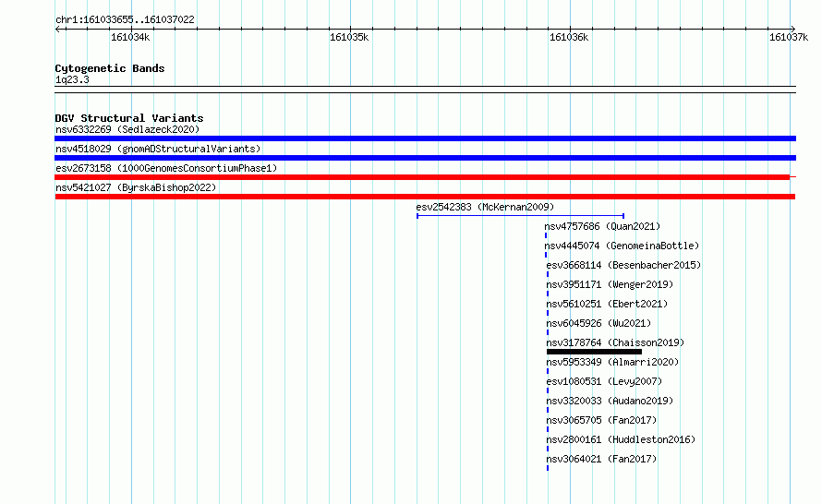Click nsv3064021 (Fan2017) label
This screenshot has height=504, width=822.
coord(601,459)
